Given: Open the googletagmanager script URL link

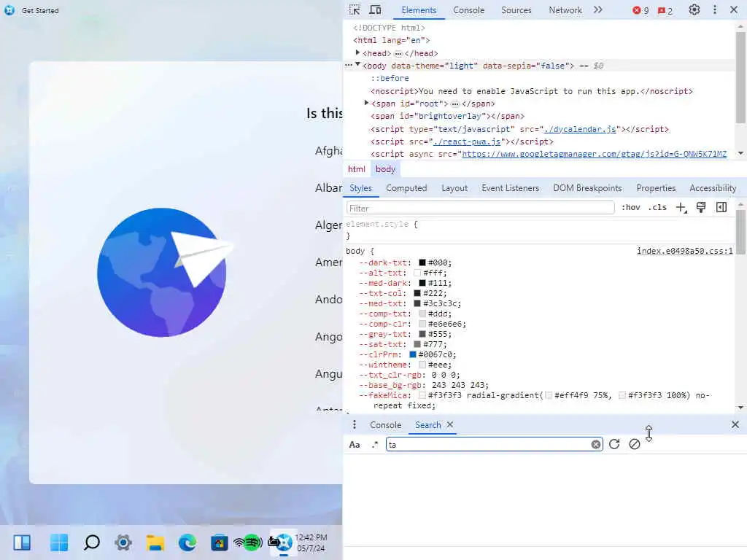Looking at the screenshot, I should (594, 154).
